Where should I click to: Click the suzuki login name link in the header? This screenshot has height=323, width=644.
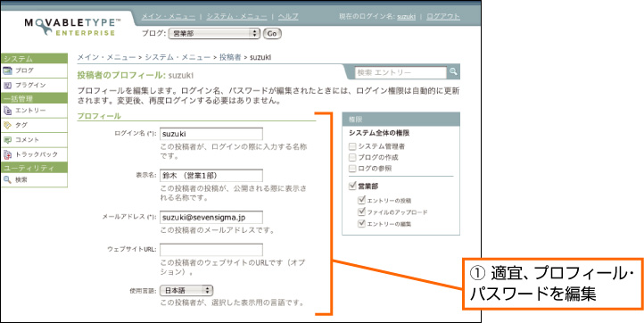406,17
